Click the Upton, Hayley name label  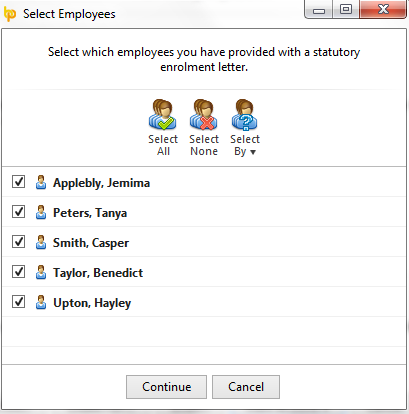[x=92, y=303]
